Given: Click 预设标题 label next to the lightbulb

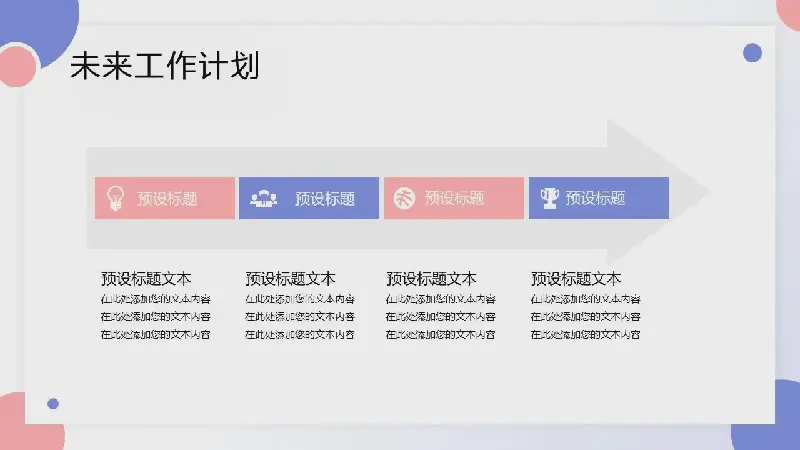Looking at the screenshot, I should (x=167, y=198).
